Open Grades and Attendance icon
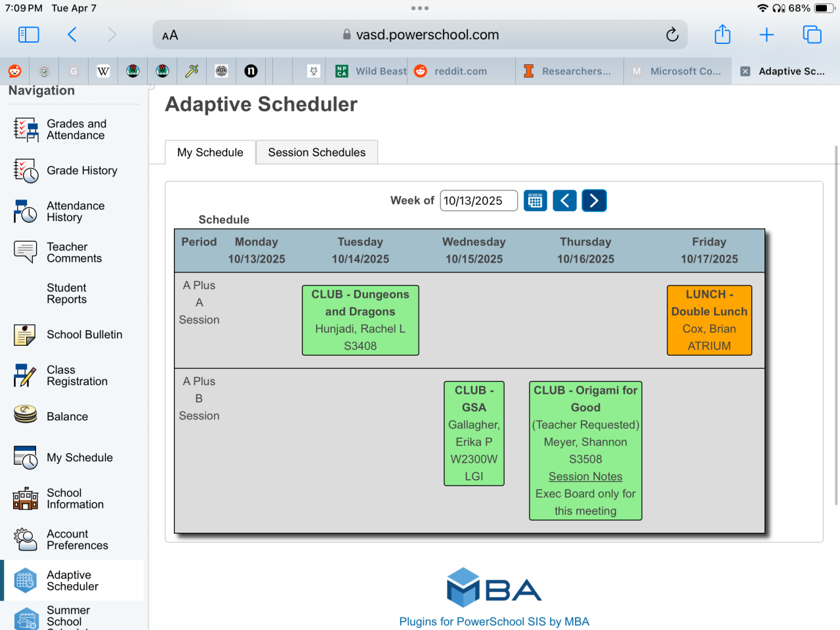 (x=26, y=130)
